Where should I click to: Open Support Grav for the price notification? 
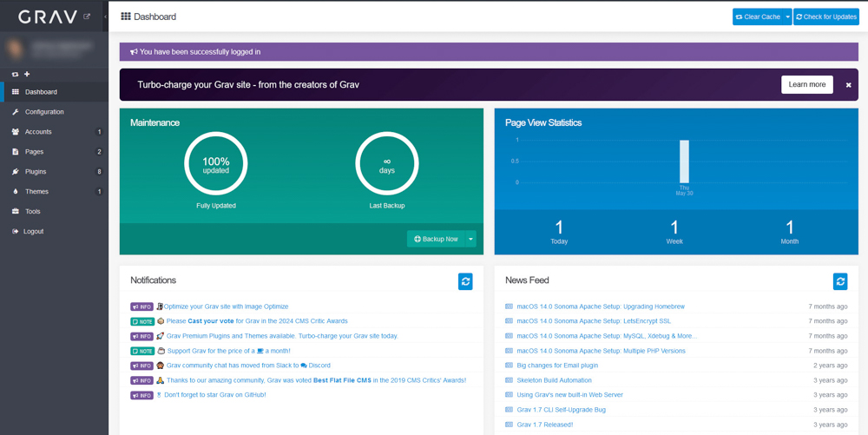(228, 351)
